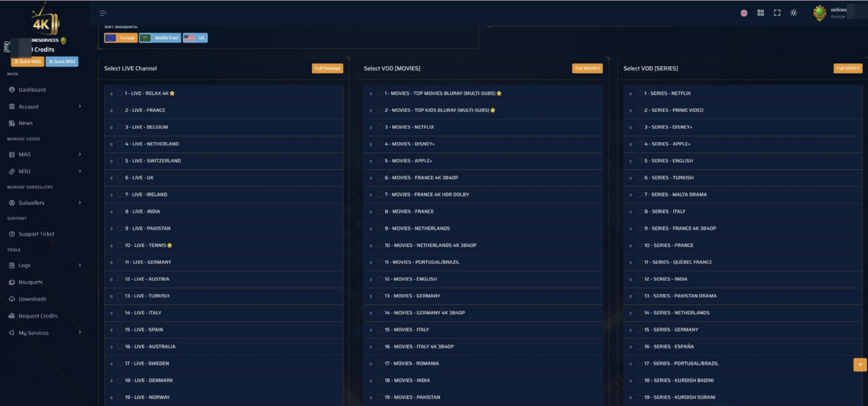Screen dimensions: 868x406
Task: Check the LIVE - FRANCE checkbox
Action: (120, 111)
